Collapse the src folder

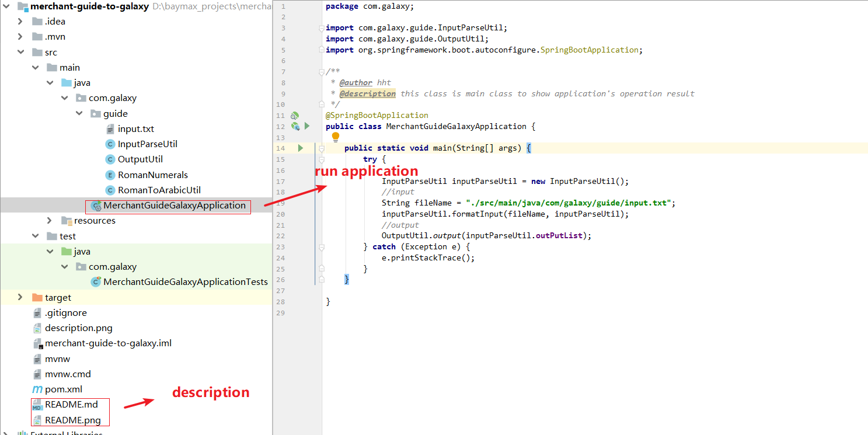pos(20,52)
